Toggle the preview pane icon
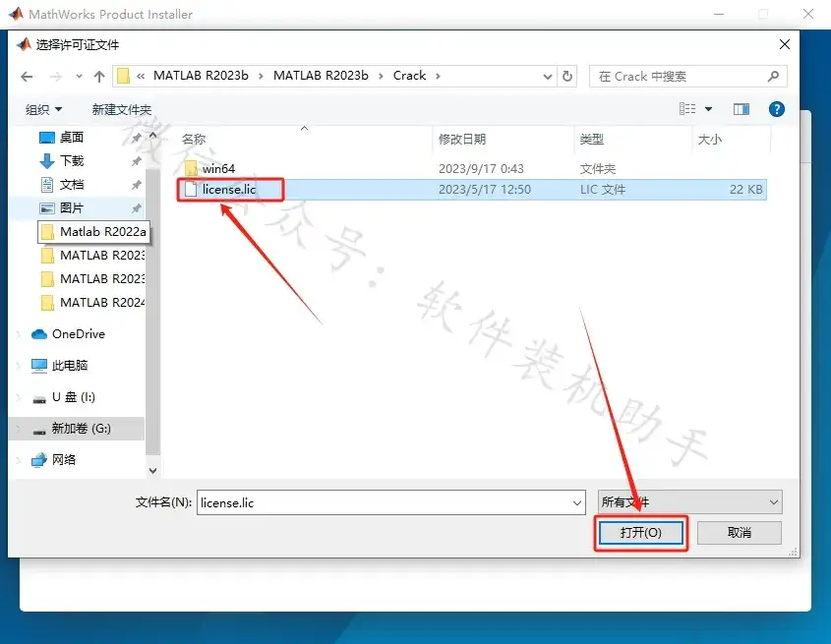Screen dimensions: 831x644 (741, 109)
